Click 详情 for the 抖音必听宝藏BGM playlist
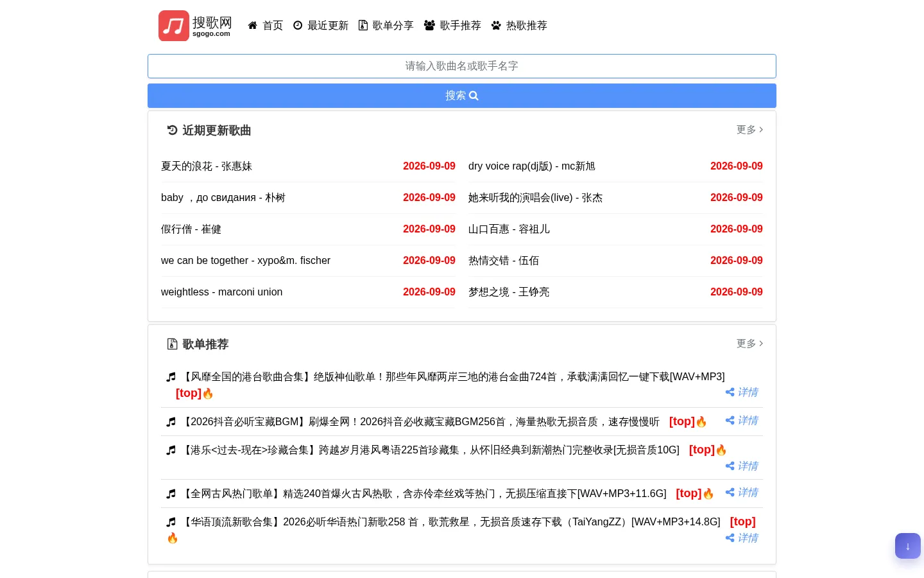Viewport: 924px width, 578px height. click(x=742, y=421)
